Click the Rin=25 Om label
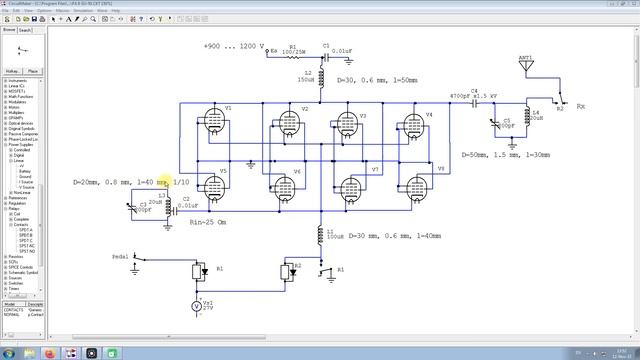640x360 pixels. 208,222
